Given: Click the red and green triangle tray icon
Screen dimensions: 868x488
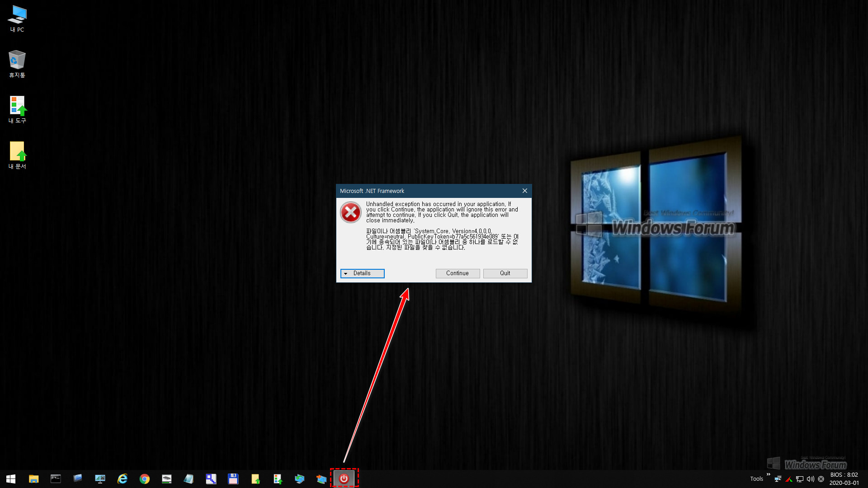Looking at the screenshot, I should pyautogui.click(x=789, y=479).
